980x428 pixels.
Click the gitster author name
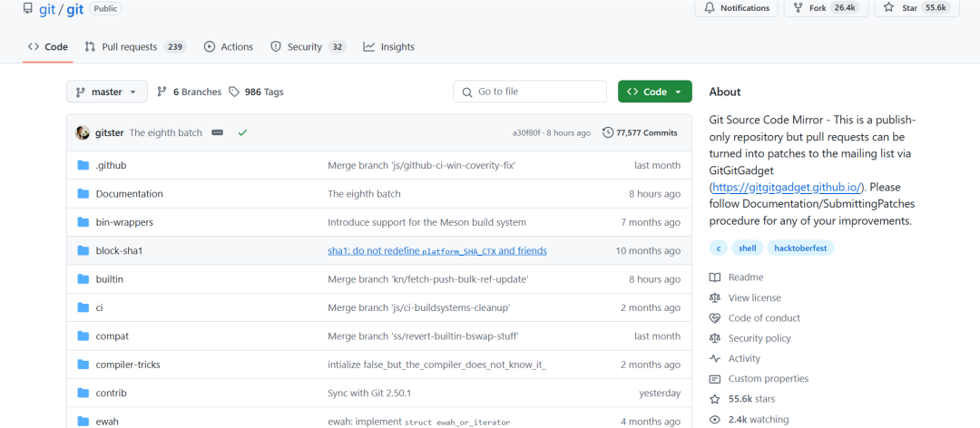pyautogui.click(x=110, y=132)
